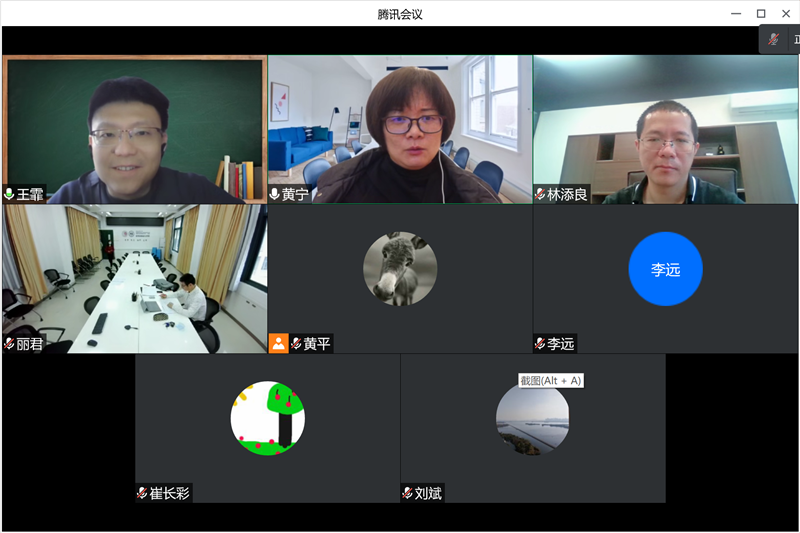Click the microphone icon beside 黄宁's name
The image size is (800, 533).
[x=275, y=194]
